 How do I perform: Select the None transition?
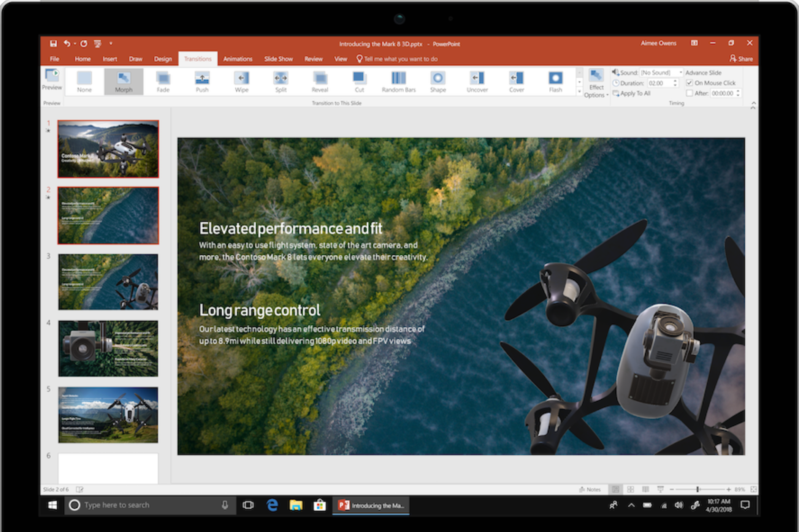point(84,82)
